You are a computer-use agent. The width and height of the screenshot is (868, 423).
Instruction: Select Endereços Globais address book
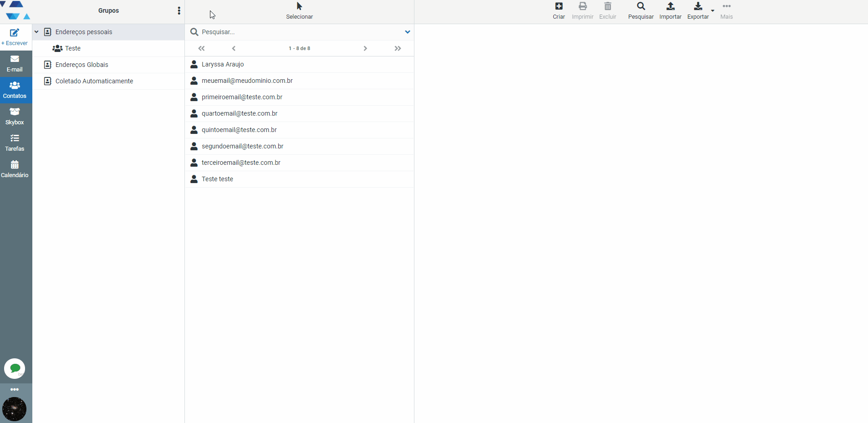click(108, 65)
